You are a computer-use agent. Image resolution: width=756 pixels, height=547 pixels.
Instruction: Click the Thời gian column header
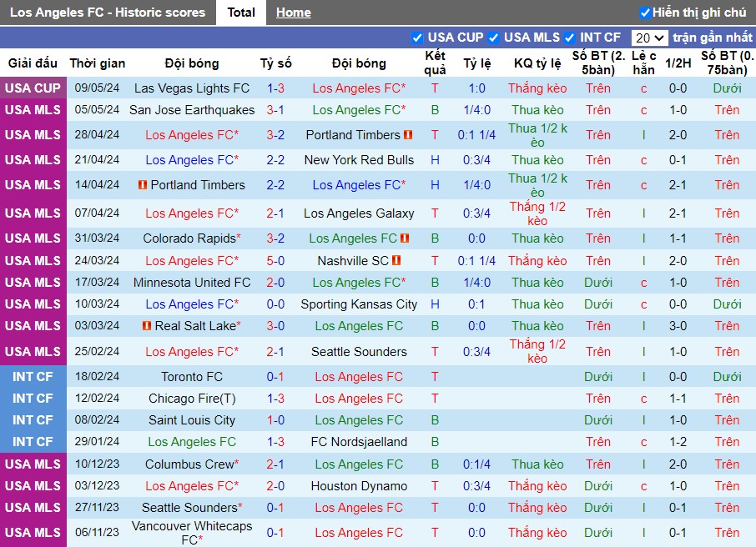98,63
